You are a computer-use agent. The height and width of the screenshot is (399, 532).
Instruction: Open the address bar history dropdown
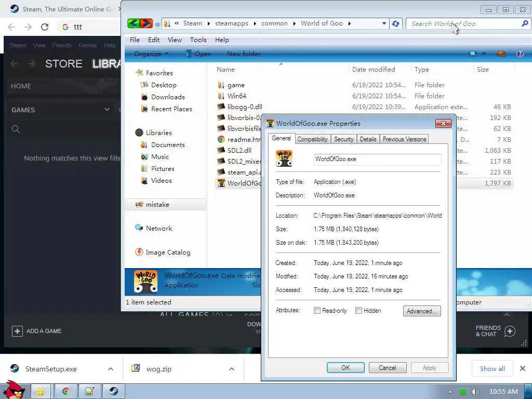pos(384,23)
